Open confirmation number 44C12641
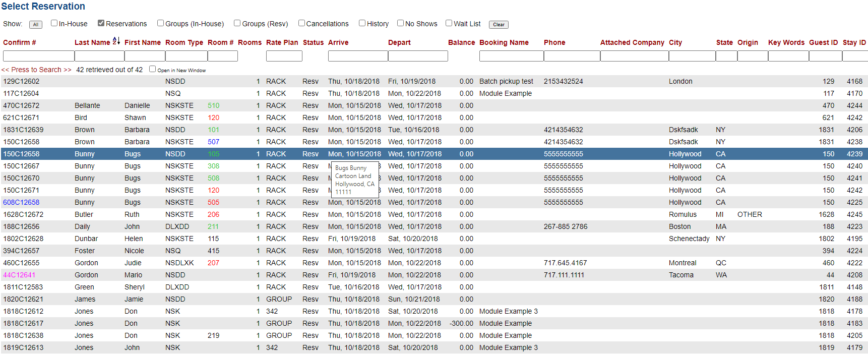 (19, 275)
